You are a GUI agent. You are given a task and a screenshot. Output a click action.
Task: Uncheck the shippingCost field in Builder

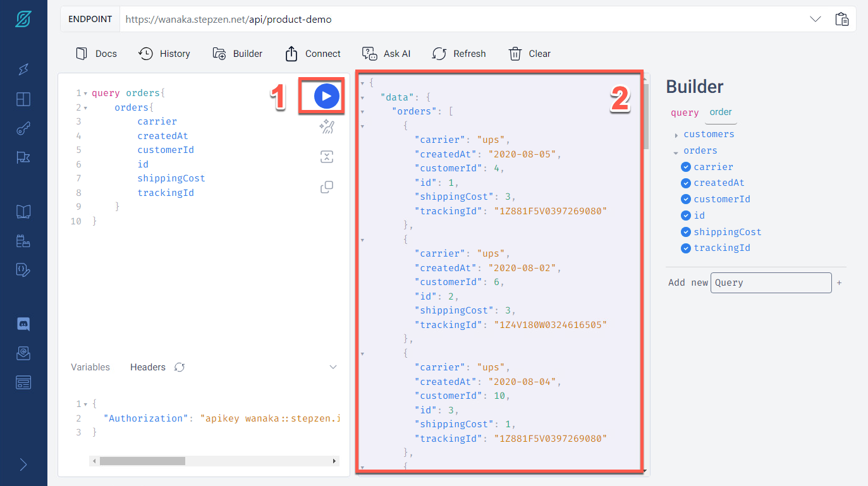685,232
